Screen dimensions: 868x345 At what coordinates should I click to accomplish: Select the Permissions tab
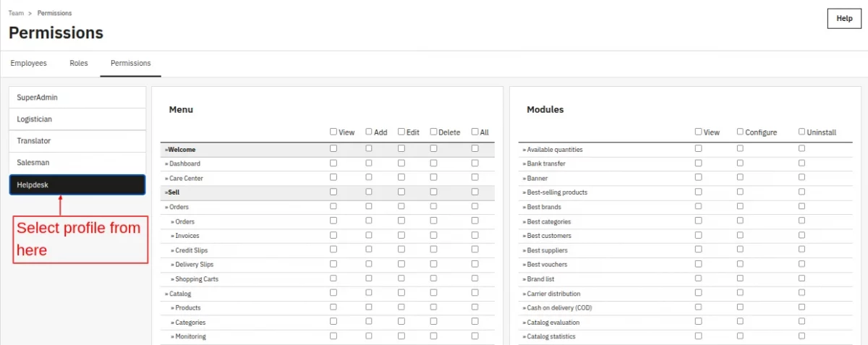click(131, 63)
